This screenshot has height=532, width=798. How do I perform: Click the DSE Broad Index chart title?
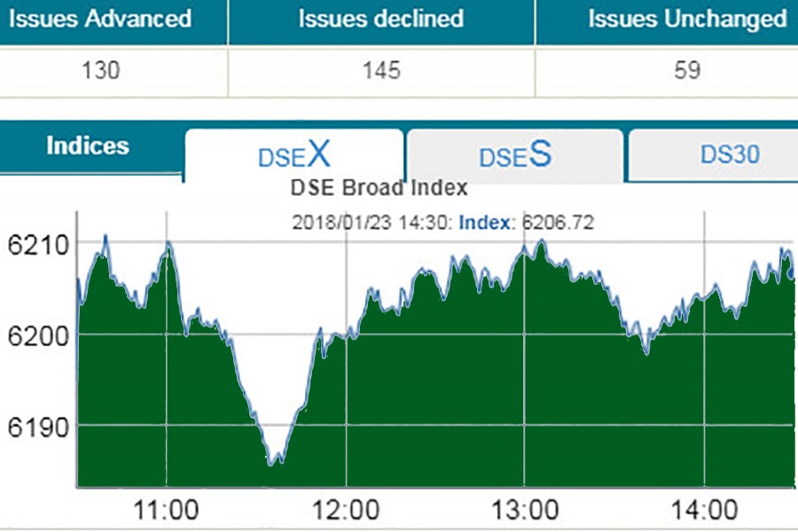(x=379, y=188)
